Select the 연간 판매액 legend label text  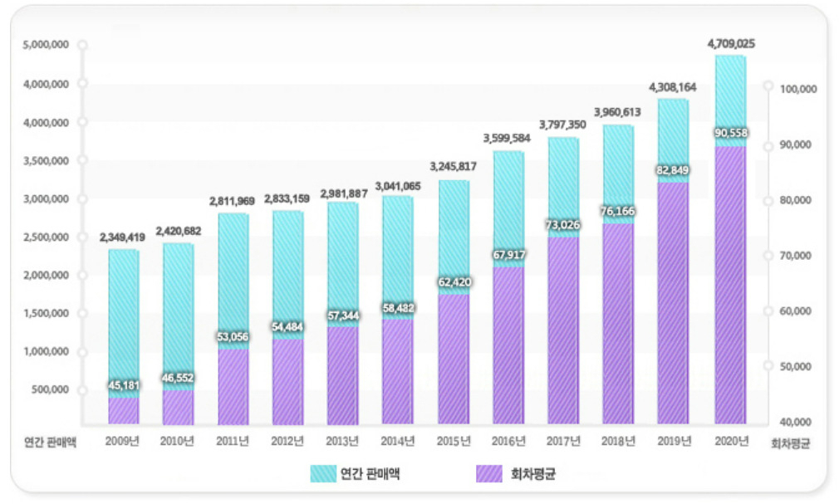370,473
